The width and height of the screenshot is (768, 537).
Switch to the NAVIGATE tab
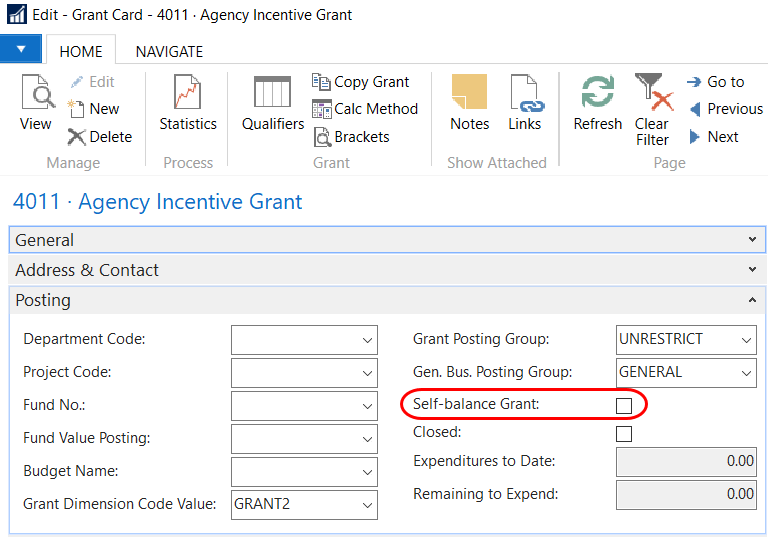(169, 51)
